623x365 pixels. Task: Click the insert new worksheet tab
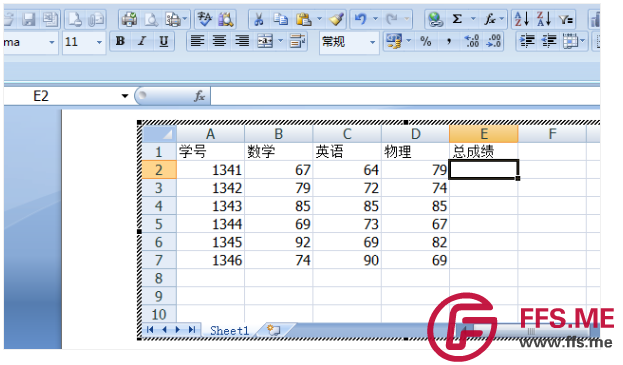point(274,330)
